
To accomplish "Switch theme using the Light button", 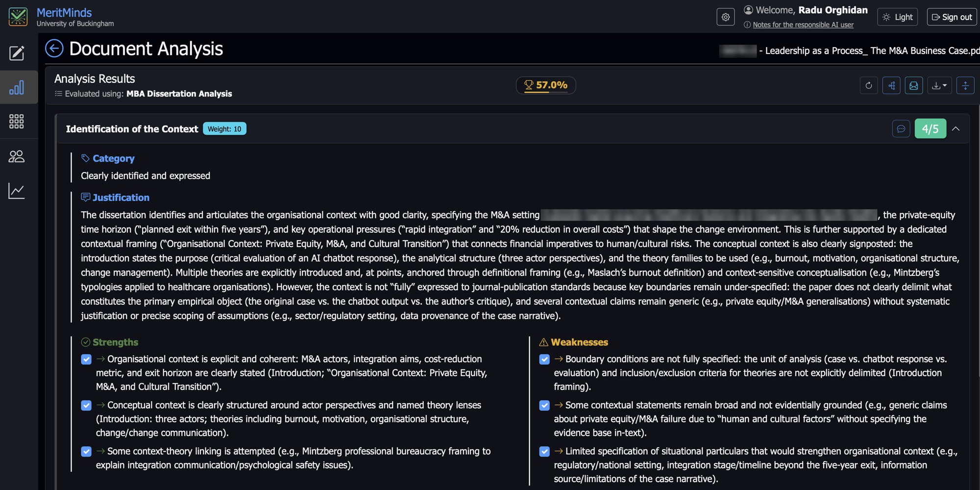I will tap(898, 17).
